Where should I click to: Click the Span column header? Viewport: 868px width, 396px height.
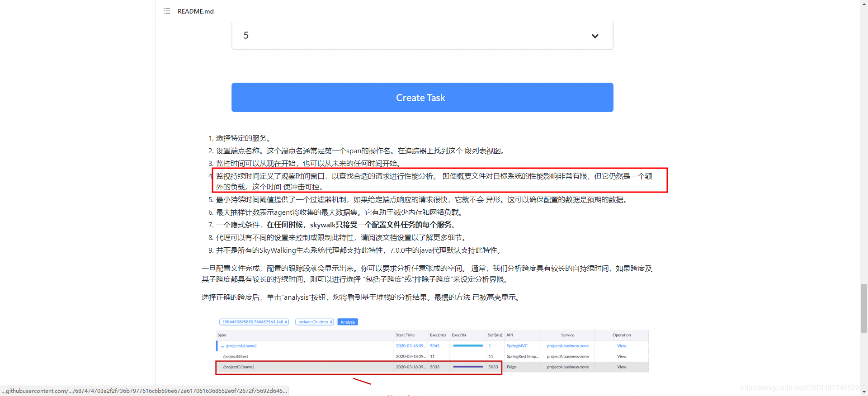(222, 335)
